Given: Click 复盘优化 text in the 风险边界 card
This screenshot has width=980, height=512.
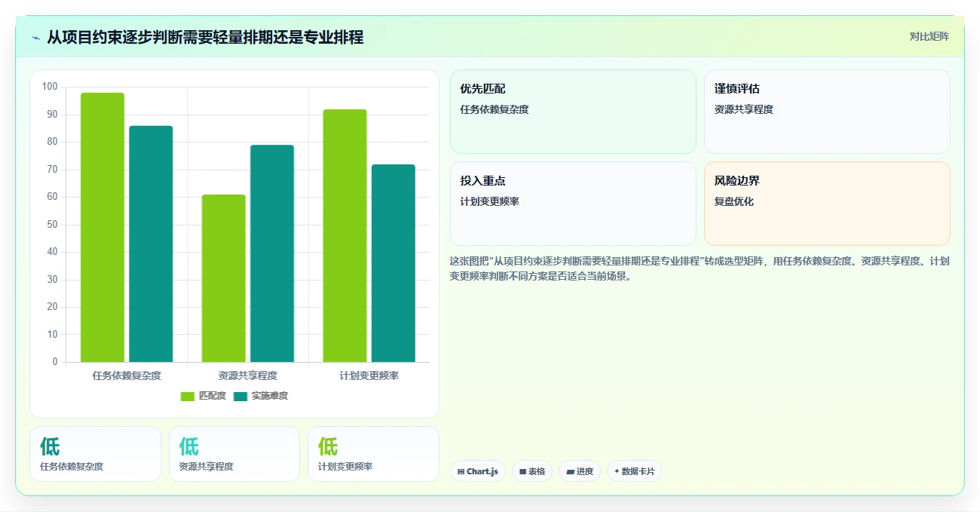Looking at the screenshot, I should 734,201.
